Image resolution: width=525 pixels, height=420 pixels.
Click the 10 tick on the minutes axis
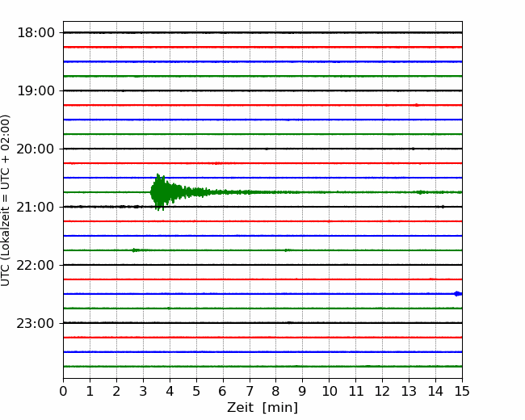[329, 392]
